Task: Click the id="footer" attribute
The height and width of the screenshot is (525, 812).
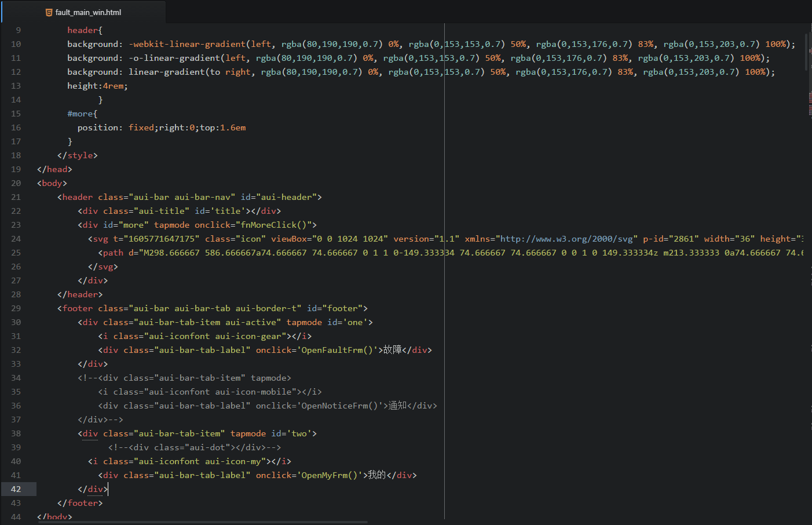Action: pos(335,308)
